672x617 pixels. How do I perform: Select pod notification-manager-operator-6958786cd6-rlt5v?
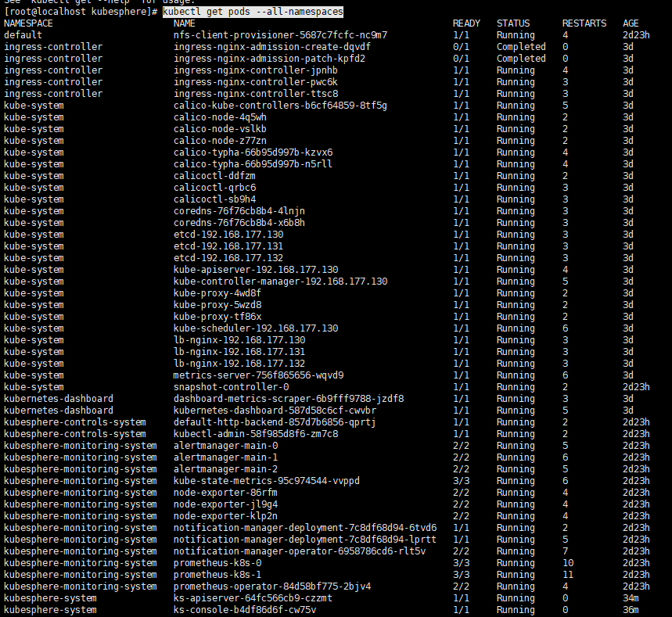tap(300, 552)
